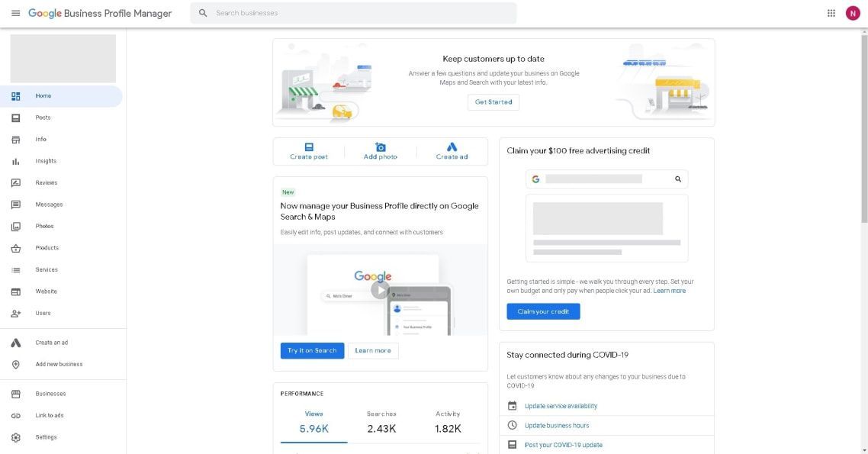The image size is (868, 454).
Task: Open Products in the sidebar
Action: (x=61, y=248)
